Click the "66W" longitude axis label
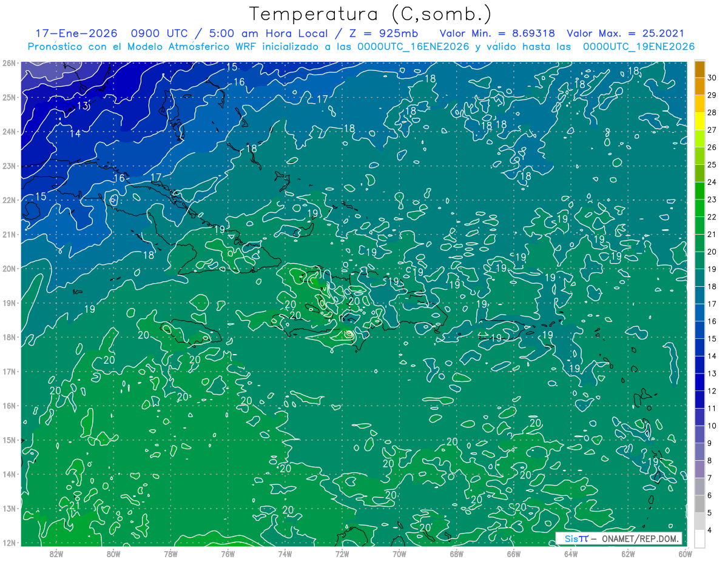 point(513,554)
